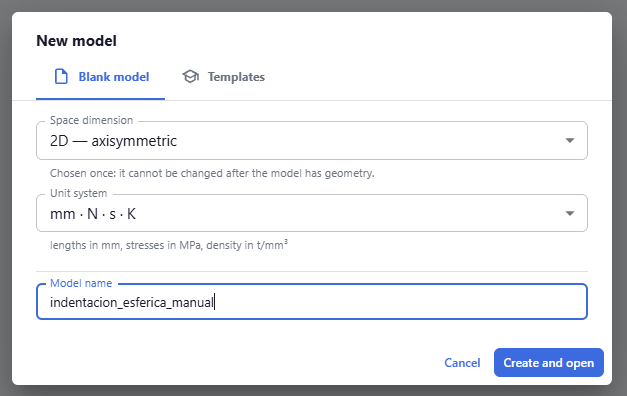This screenshot has width=627, height=396.
Task: Click the 'Model name' field label
Action: (81, 283)
